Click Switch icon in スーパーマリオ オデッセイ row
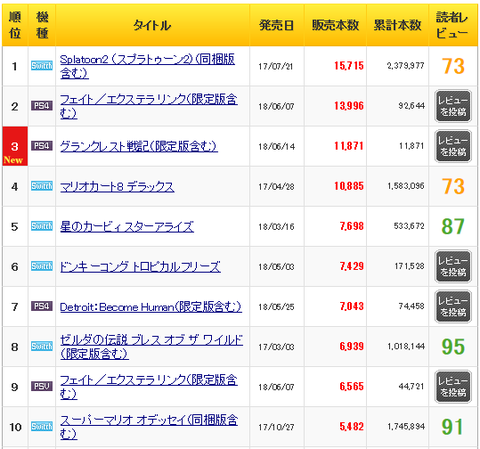Image resolution: width=480 pixels, height=449 pixels. click(42, 426)
